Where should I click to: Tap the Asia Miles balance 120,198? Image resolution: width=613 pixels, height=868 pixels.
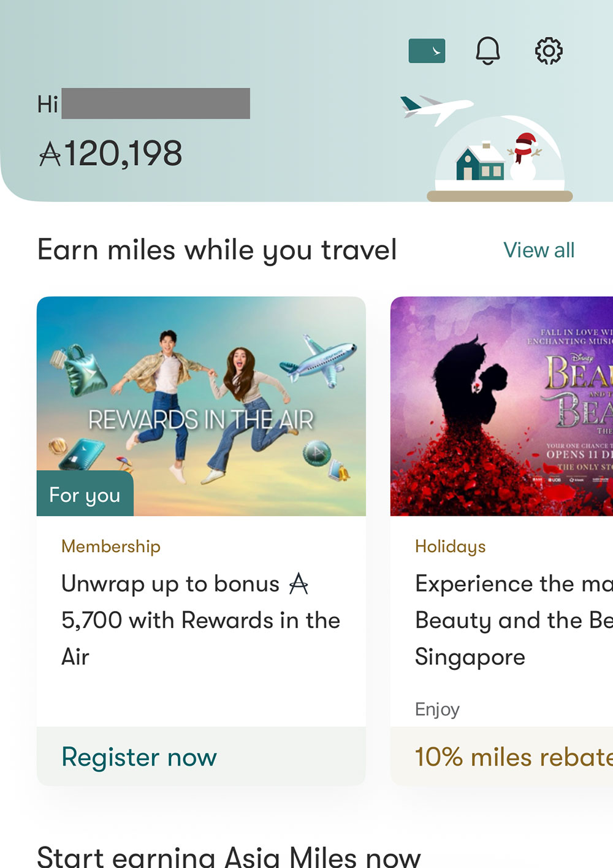click(x=111, y=153)
